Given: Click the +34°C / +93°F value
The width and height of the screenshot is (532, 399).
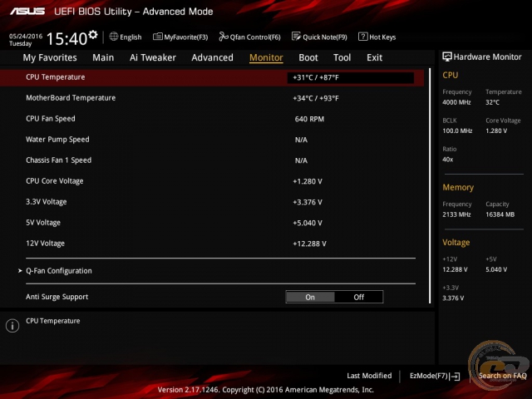Looking at the screenshot, I should pyautogui.click(x=316, y=98).
